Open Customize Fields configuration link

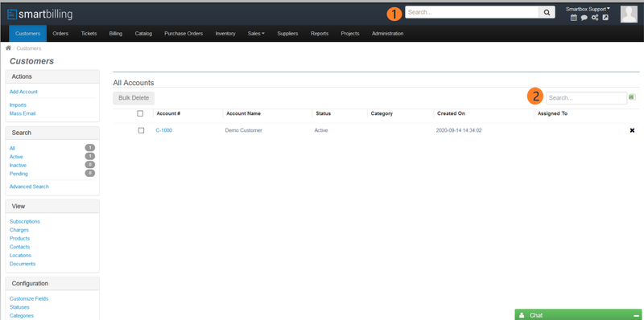click(29, 298)
